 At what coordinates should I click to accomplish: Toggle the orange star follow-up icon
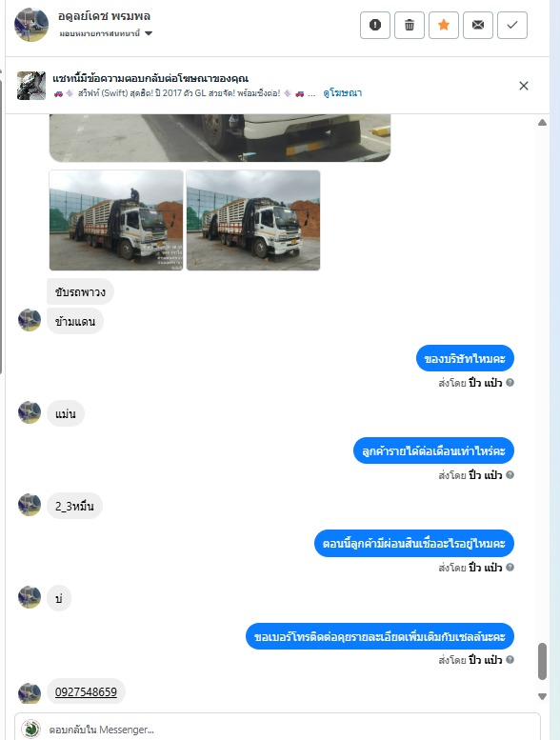point(444,25)
